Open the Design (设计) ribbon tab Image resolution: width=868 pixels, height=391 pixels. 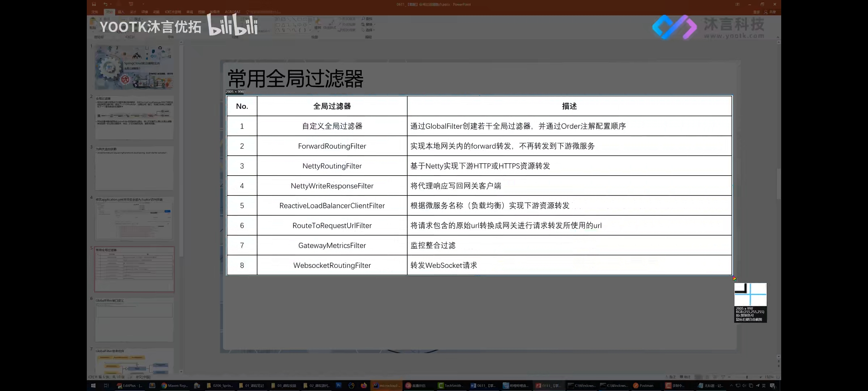133,12
